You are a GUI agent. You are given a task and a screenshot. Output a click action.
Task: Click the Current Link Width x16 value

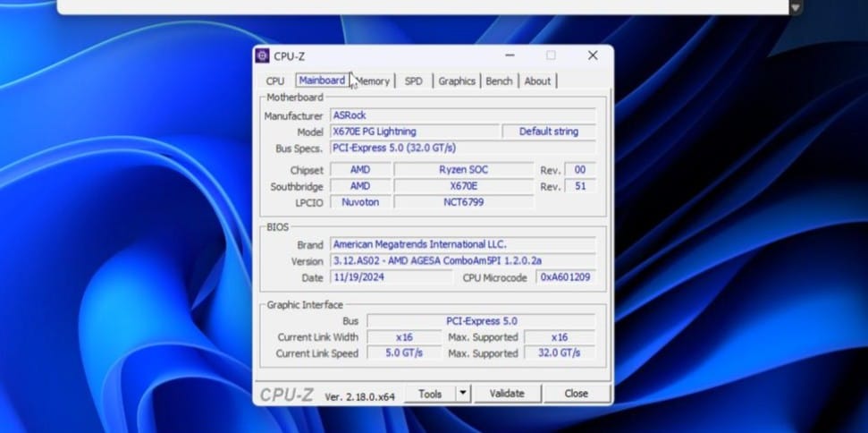404,337
